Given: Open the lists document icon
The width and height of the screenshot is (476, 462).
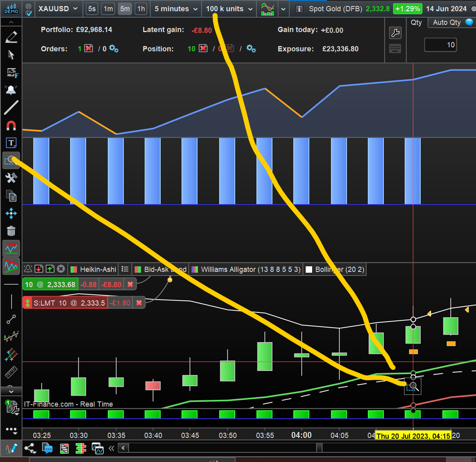Looking at the screenshot, I should pos(64,448).
